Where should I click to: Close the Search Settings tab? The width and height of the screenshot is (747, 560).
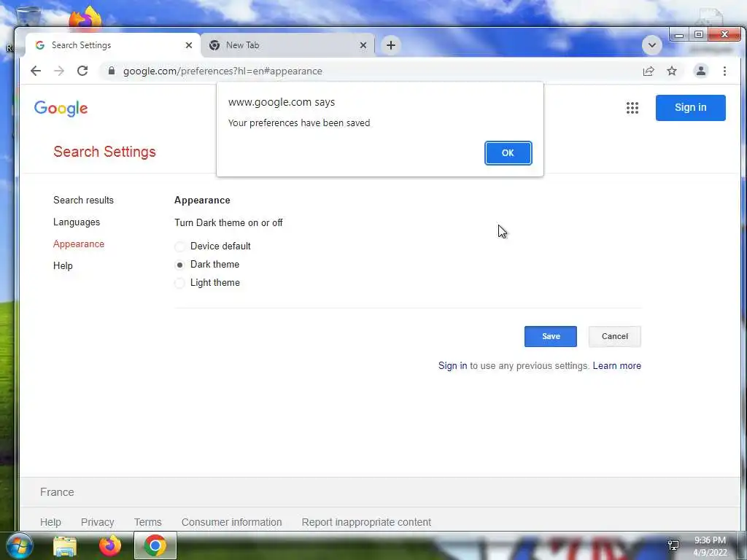[189, 45]
